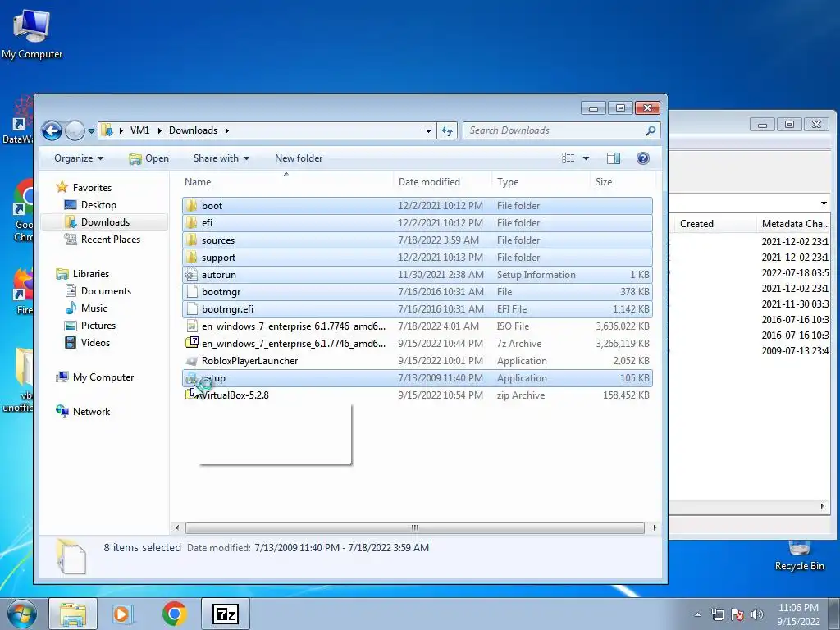Select VirtualBox-5.2.8 zip archive

(x=418, y=395)
